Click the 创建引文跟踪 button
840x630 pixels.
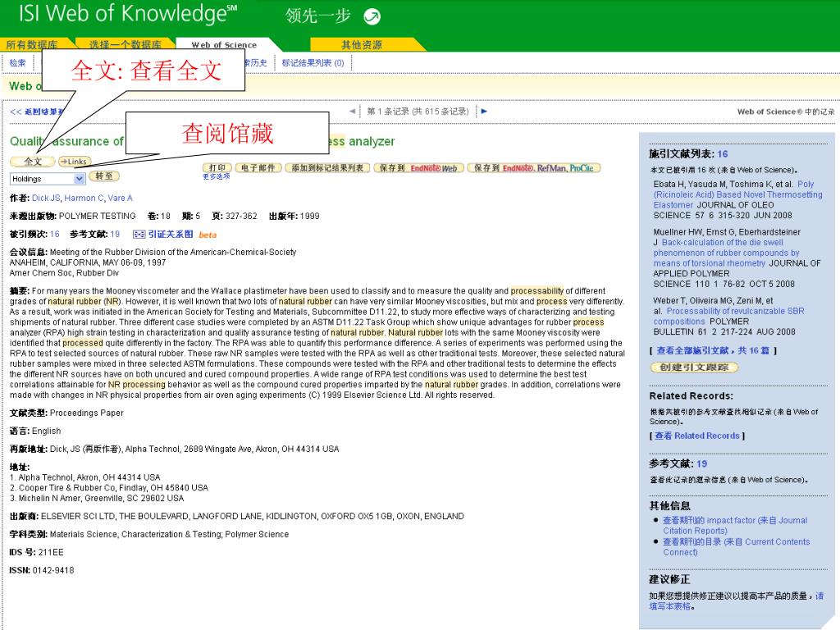[694, 367]
